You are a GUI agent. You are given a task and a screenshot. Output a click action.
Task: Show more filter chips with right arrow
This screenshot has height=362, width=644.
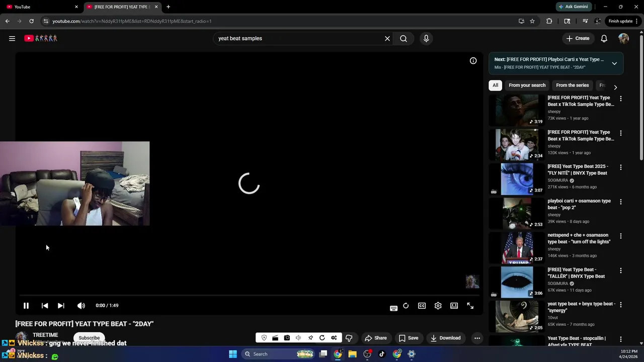615,87
